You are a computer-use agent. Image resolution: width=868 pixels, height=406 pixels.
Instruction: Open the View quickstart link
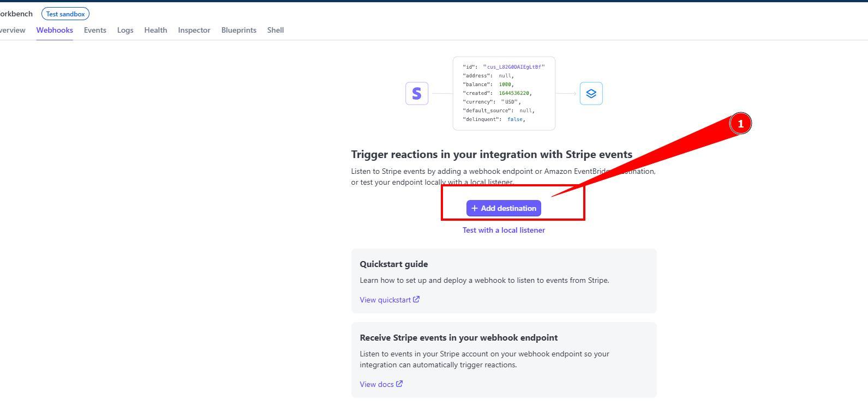[385, 300]
